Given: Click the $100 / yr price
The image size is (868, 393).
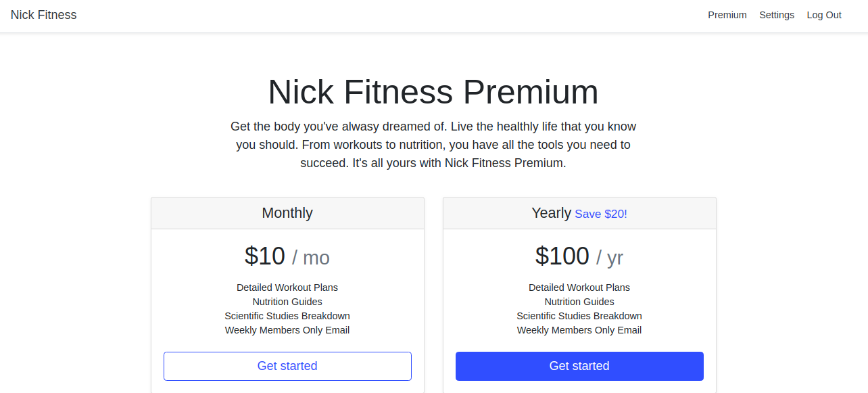Looking at the screenshot, I should pyautogui.click(x=579, y=256).
